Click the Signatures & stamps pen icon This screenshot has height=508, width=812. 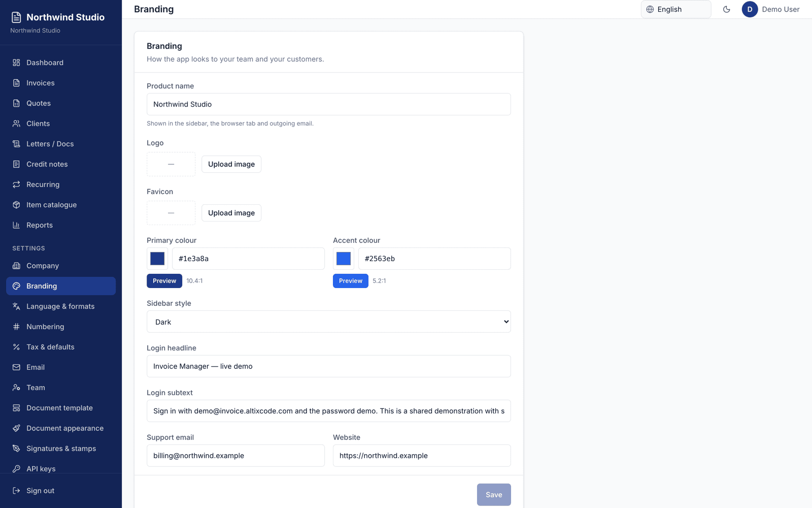(16, 449)
